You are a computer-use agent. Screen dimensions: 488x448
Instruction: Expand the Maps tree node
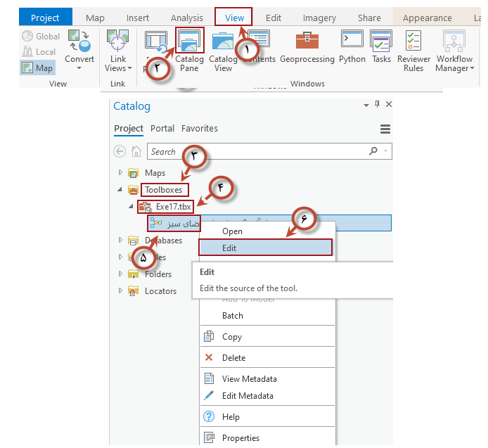click(x=120, y=173)
